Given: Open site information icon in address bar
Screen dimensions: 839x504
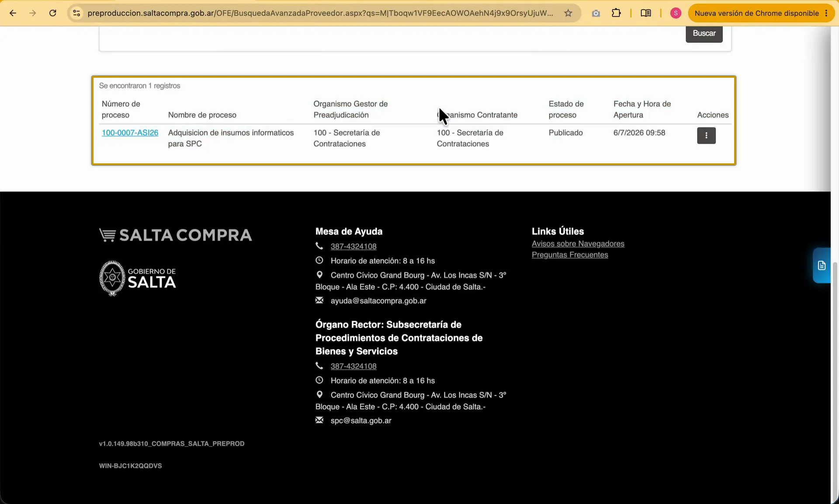Looking at the screenshot, I should coord(76,13).
